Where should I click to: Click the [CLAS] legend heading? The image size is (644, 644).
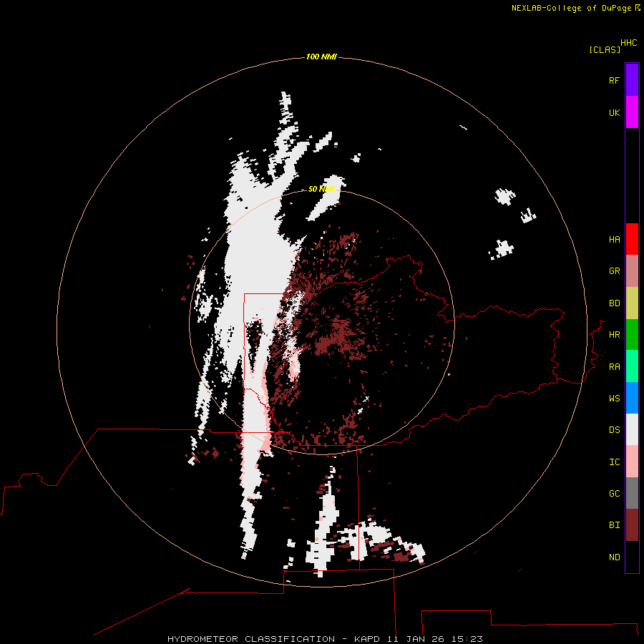pyautogui.click(x=605, y=49)
